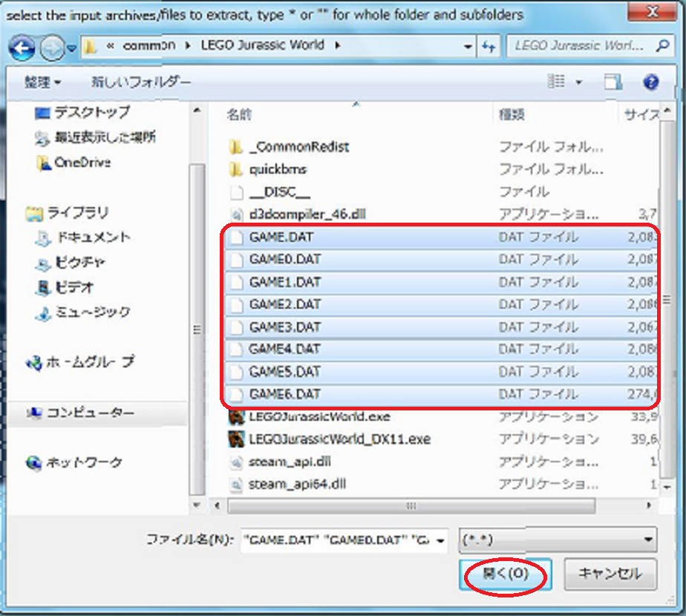This screenshot has width=686, height=616.
Task: Select the steam_api64.dll file
Action: 441,485
